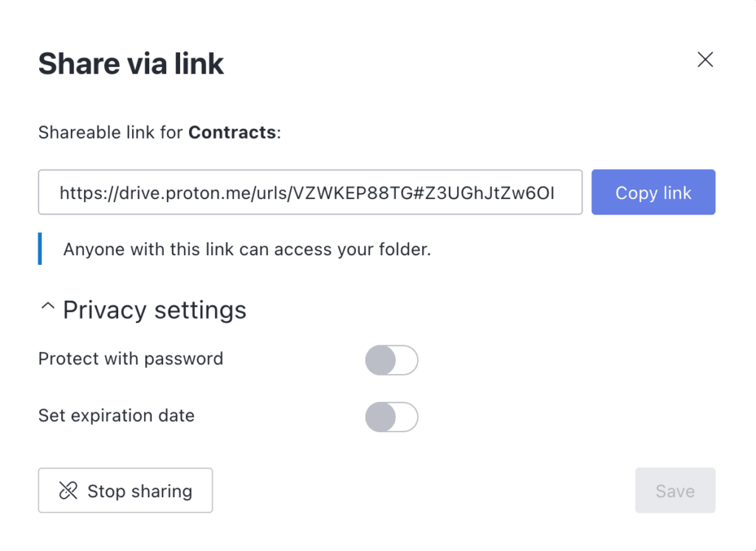Click the 'Shareable link for' label text

pyautogui.click(x=111, y=133)
